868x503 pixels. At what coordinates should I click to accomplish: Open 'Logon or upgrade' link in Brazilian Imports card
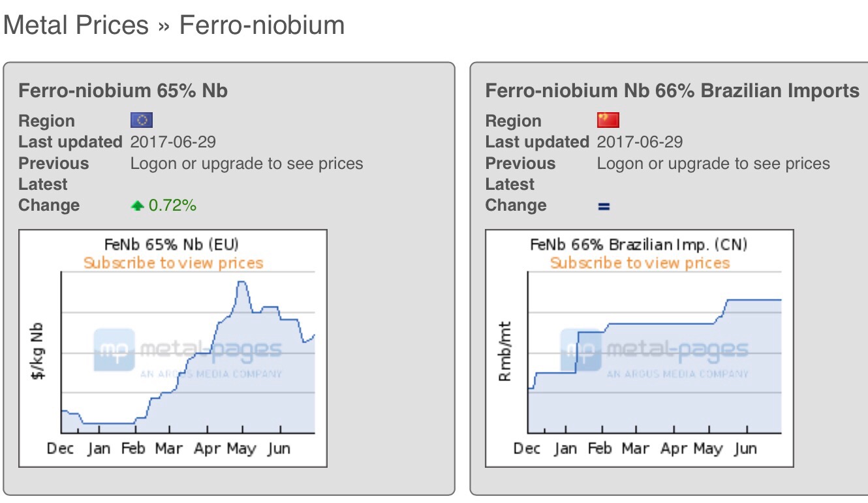click(x=713, y=163)
